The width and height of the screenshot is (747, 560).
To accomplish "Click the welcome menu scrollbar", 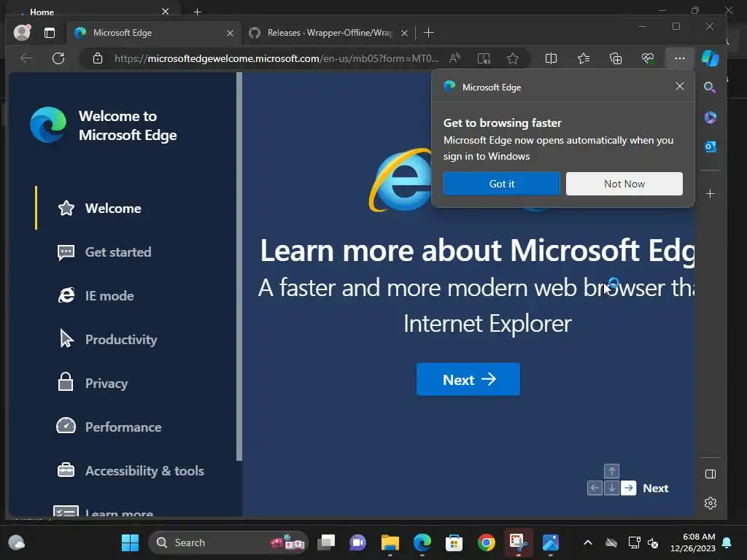I will 239,267.
